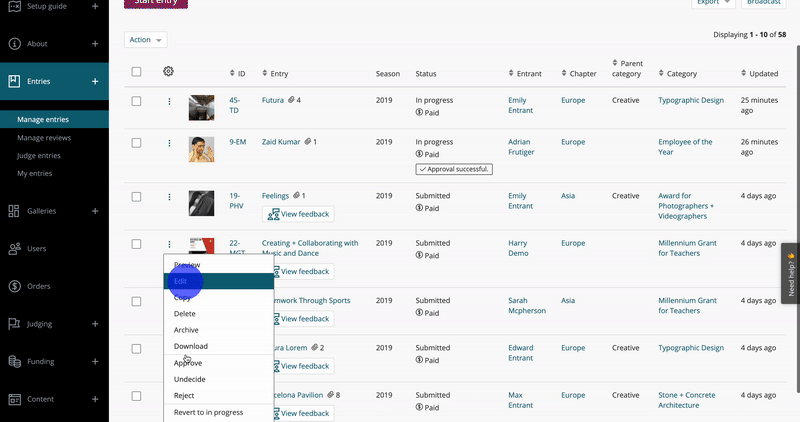This screenshot has width=800, height=422.
Task: Select the checkbox for Zaid Kumar row
Action: pos(136,143)
